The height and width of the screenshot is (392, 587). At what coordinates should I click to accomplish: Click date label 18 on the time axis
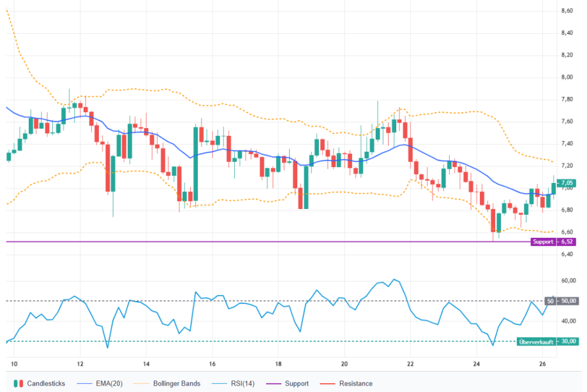point(278,364)
